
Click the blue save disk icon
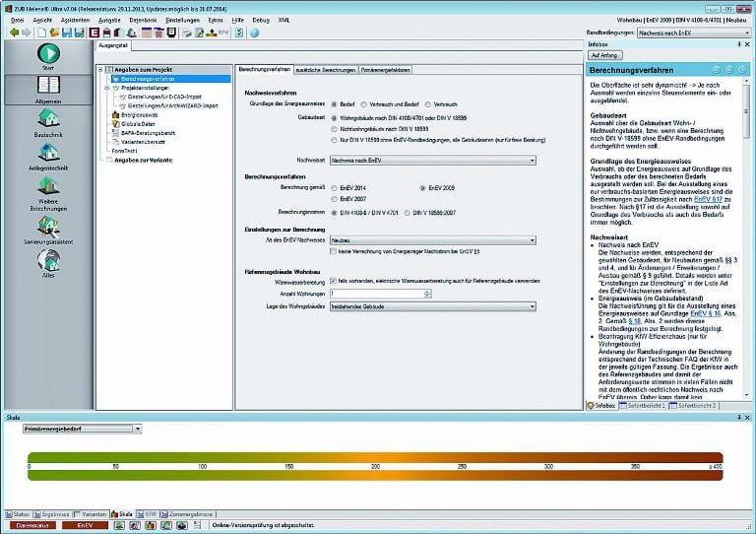pos(66,32)
